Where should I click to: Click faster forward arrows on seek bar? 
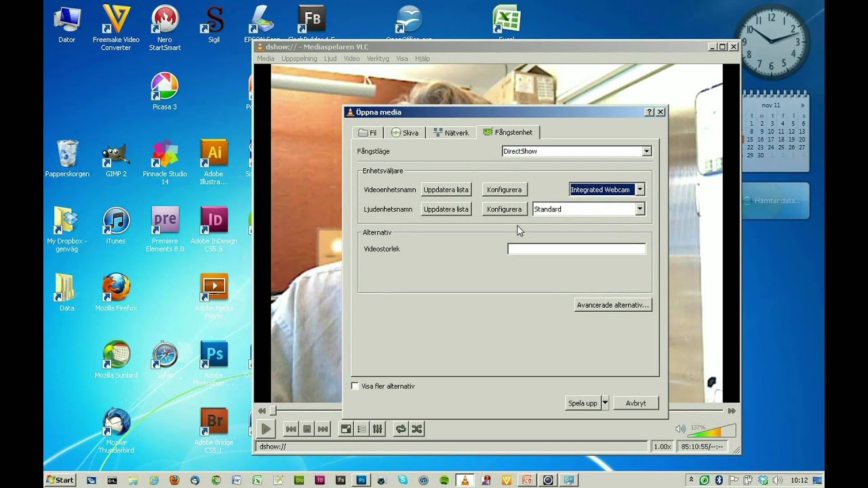tap(732, 411)
